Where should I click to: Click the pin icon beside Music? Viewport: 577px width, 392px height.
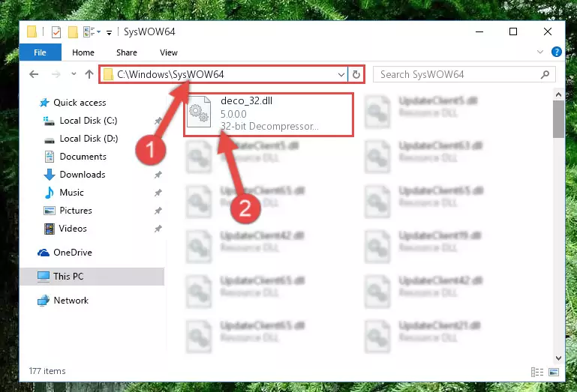click(158, 193)
